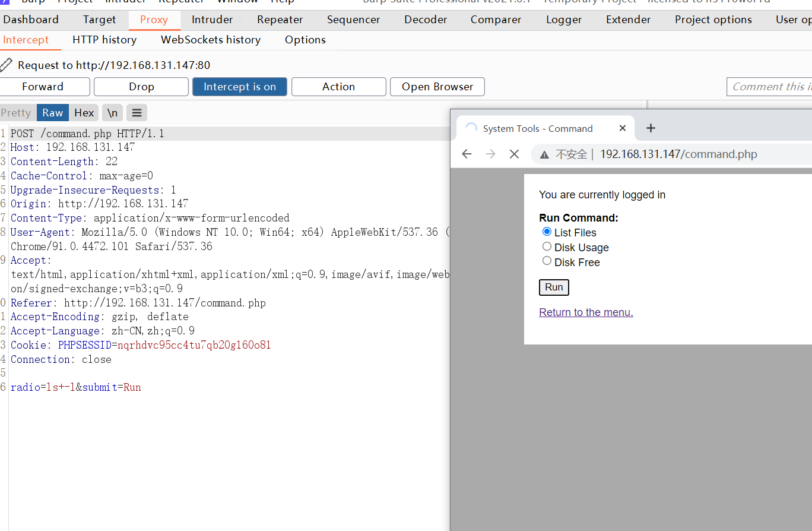Select the proxy Options sub-tab
The image size is (812, 531).
pos(305,40)
